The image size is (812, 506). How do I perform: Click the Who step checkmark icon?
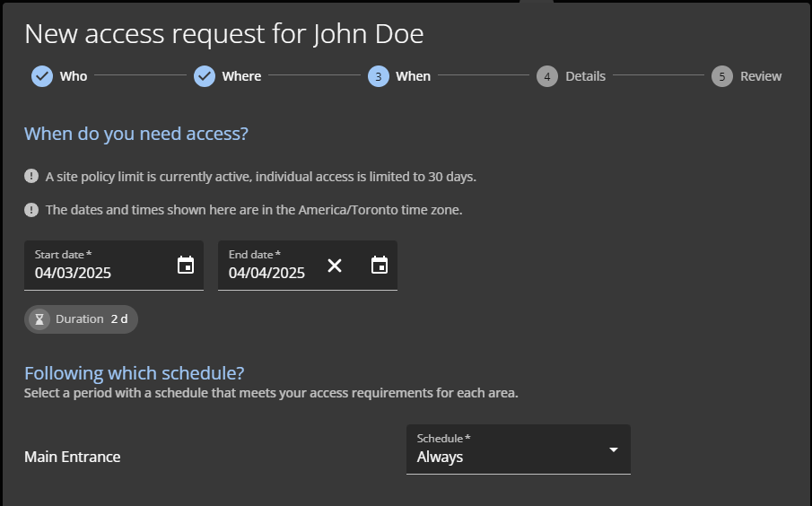[x=42, y=76]
